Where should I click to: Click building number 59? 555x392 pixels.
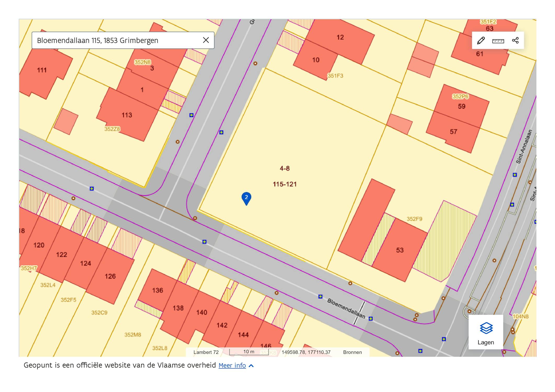coord(461,106)
